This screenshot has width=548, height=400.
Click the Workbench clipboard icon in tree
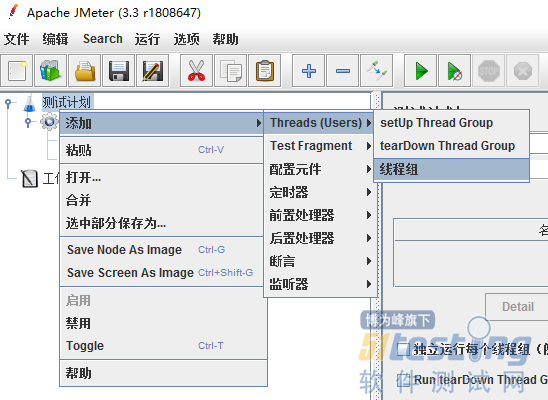(x=29, y=179)
